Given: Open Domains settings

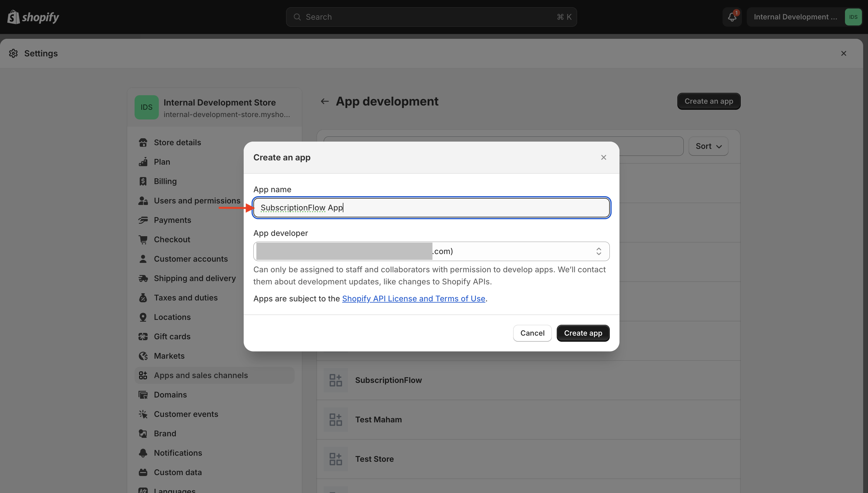Looking at the screenshot, I should 214,395.
